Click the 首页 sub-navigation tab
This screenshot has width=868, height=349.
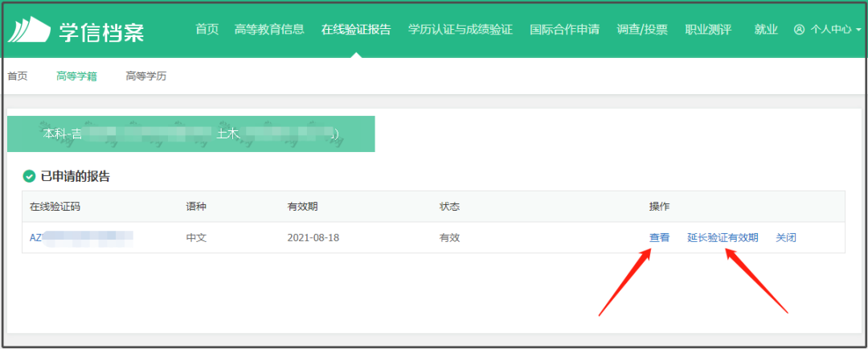[x=17, y=76]
